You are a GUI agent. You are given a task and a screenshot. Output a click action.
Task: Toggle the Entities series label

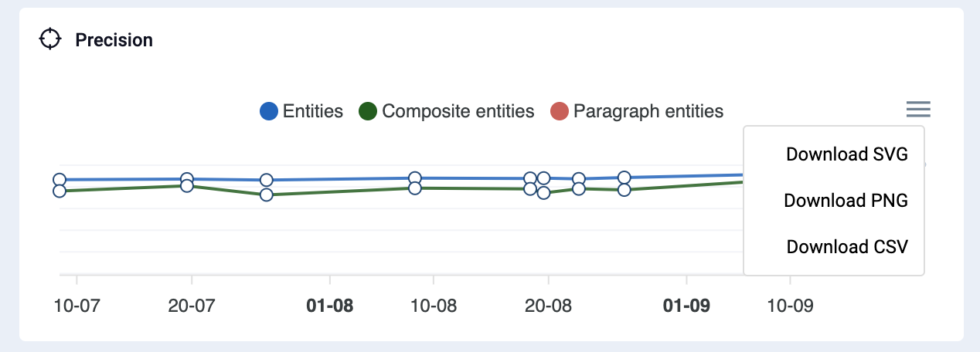click(x=313, y=111)
